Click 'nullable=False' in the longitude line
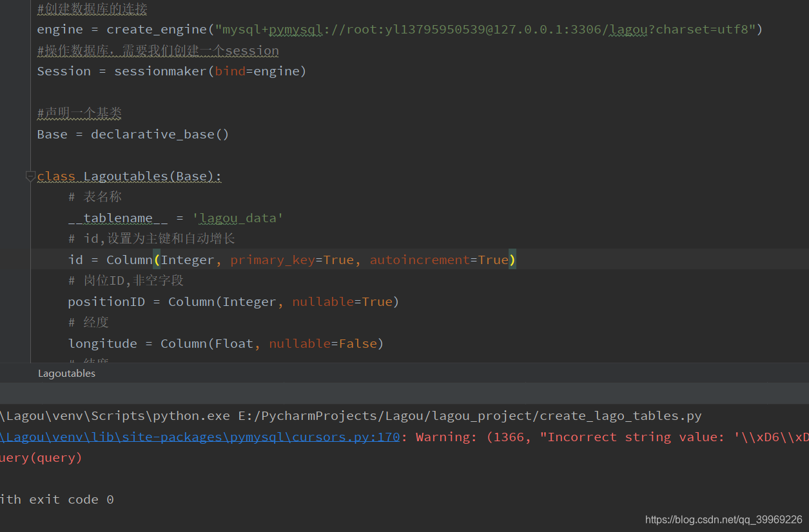Image resolution: width=809 pixels, height=532 pixels. point(323,344)
